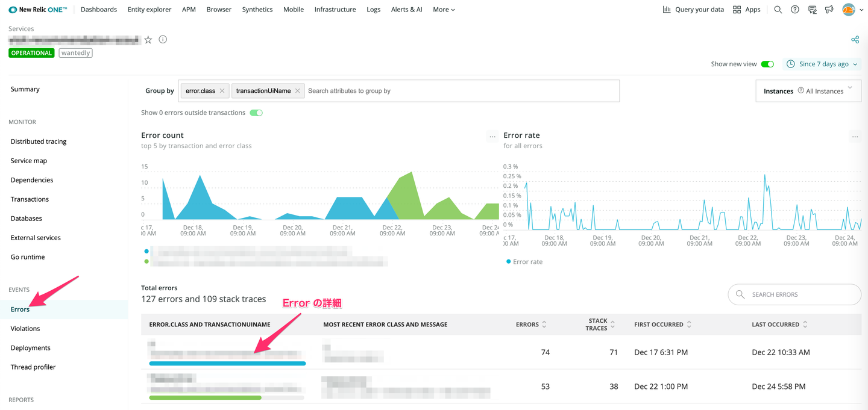Open the APM tab in top navigation
The width and height of the screenshot is (868, 410).
coord(189,10)
